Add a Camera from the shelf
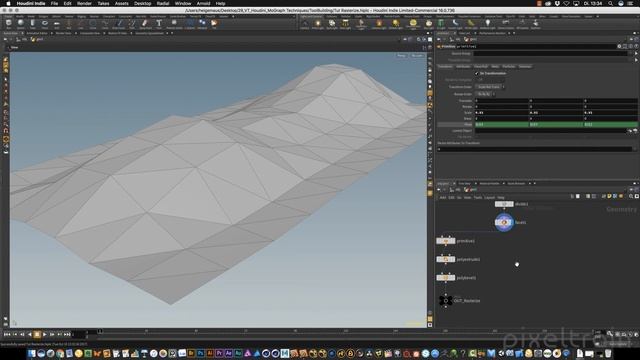This screenshot has width=640, height=360. 304,24
